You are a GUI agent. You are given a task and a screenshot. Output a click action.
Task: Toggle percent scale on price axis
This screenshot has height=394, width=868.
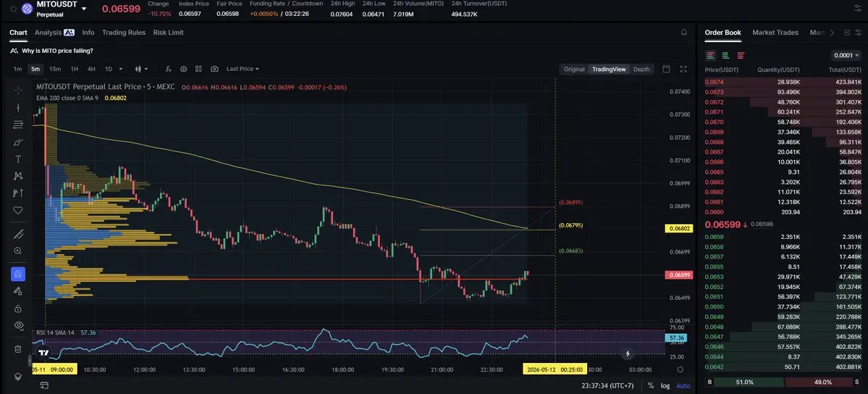point(650,385)
